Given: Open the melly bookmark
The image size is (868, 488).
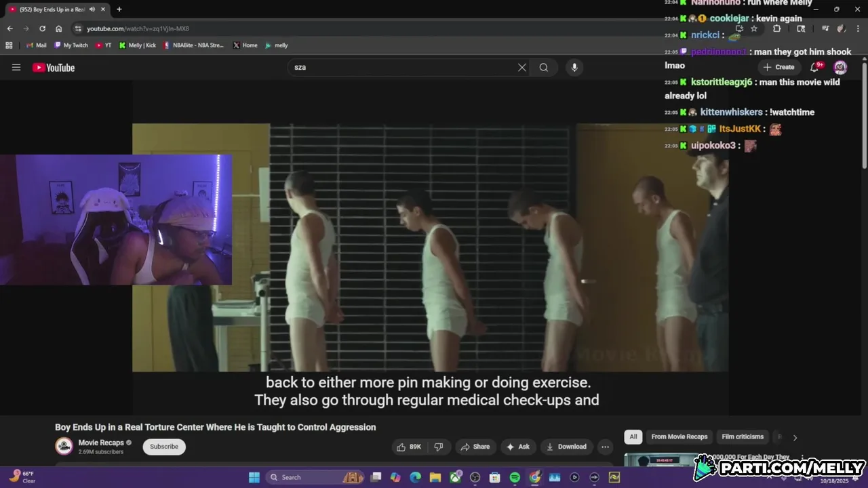Looking at the screenshot, I should [277, 45].
